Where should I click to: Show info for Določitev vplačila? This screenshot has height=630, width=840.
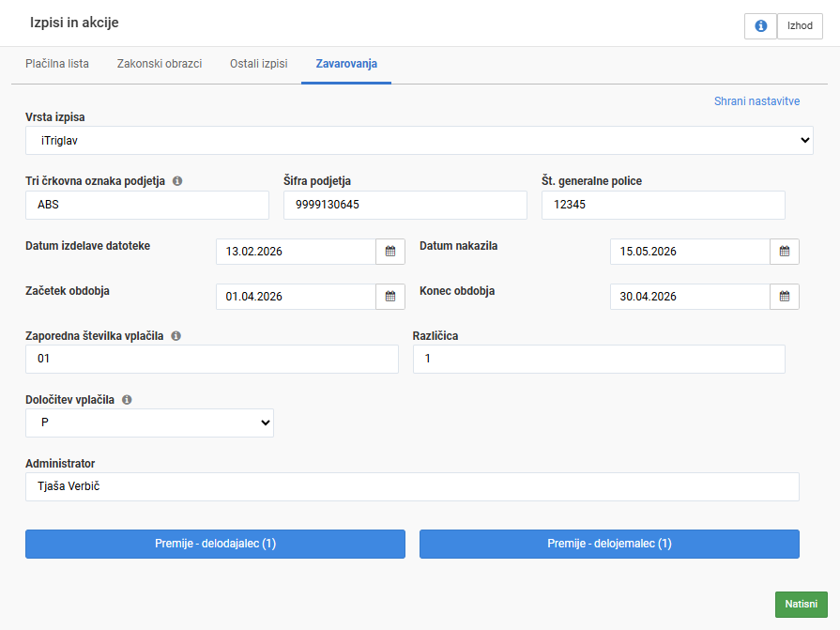point(127,400)
